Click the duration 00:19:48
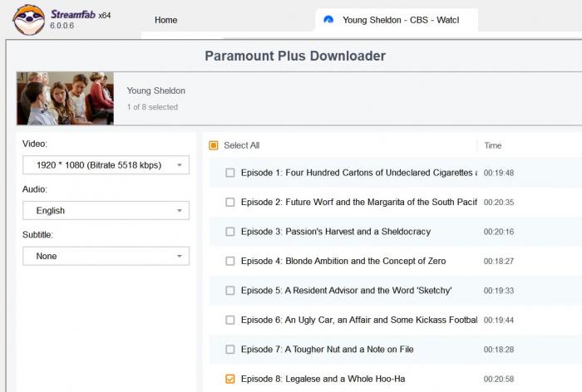 coord(499,173)
